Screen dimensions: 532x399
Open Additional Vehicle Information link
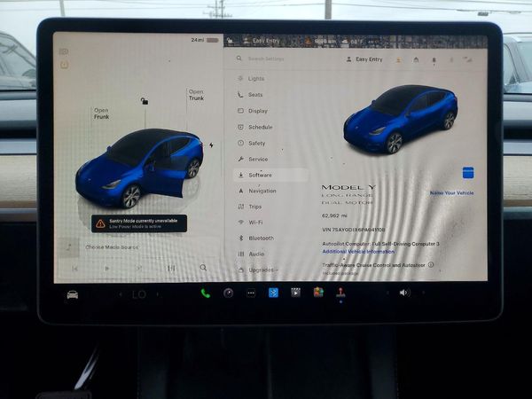[358, 252]
